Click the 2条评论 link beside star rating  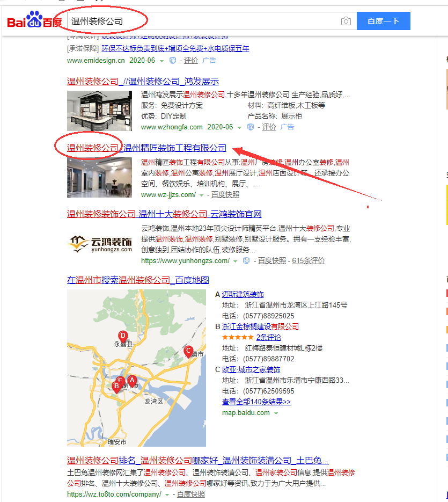coord(268,337)
